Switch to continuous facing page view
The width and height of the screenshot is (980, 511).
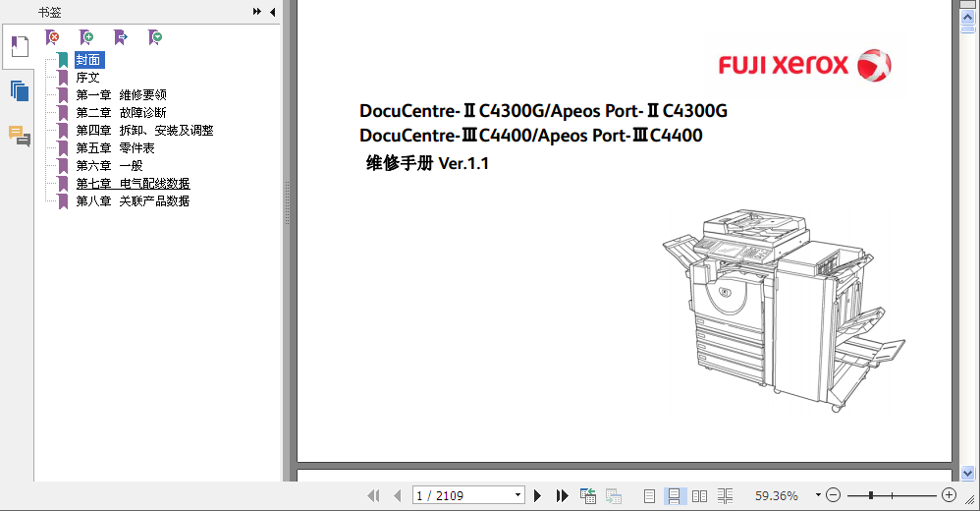pos(725,496)
